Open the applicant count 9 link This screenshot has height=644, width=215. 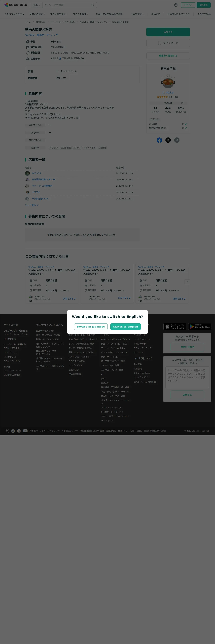pyautogui.click(x=60, y=59)
